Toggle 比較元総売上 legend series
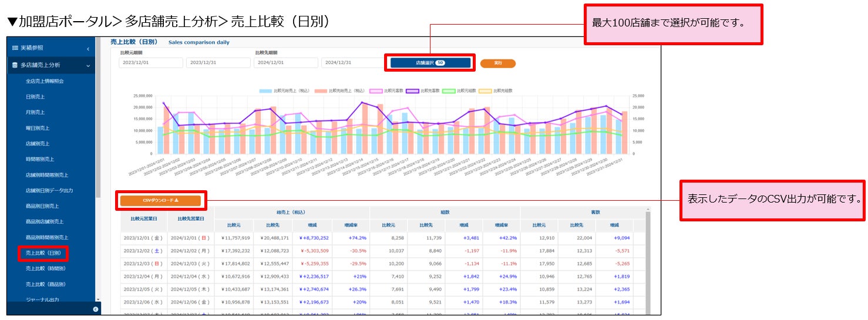The image size is (868, 320). [285, 91]
